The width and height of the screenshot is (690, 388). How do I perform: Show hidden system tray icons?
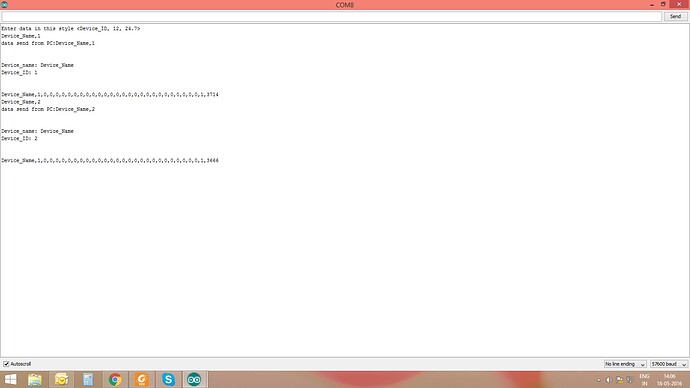click(598, 380)
